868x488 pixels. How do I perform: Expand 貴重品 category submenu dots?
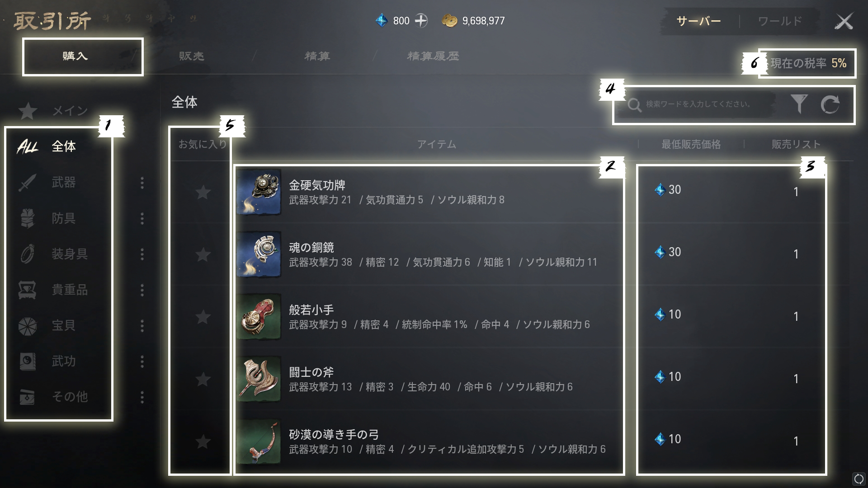[x=142, y=290]
